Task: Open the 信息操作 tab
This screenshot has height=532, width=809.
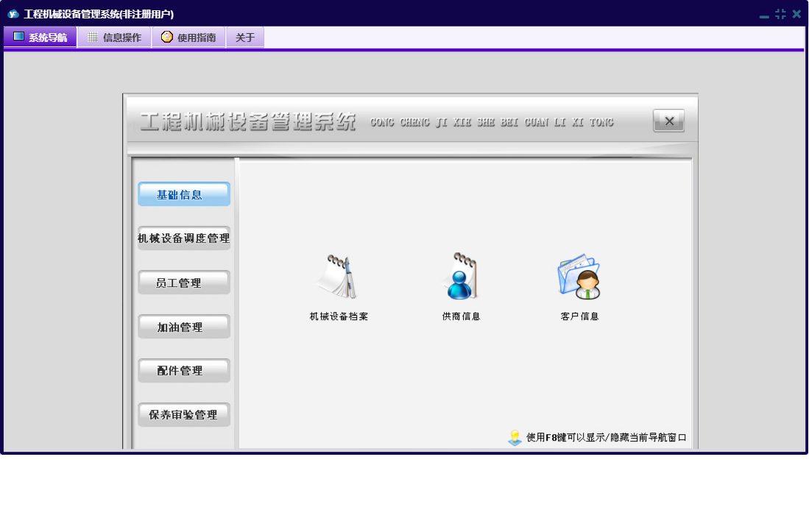Action: click(114, 38)
